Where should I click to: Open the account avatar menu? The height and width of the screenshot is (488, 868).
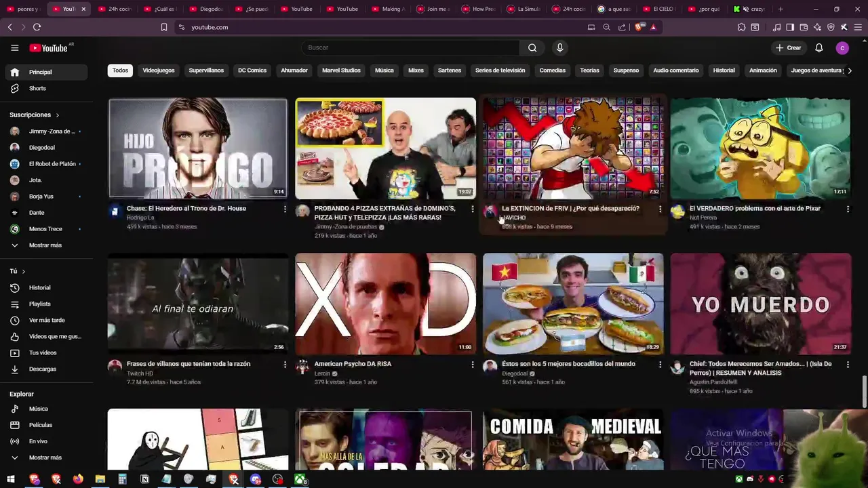pos(842,48)
